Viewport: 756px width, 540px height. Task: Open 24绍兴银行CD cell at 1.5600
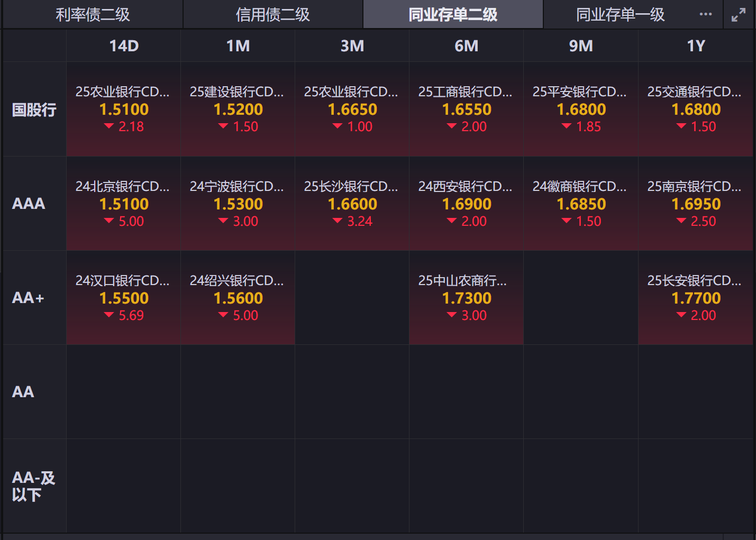pyautogui.click(x=238, y=298)
